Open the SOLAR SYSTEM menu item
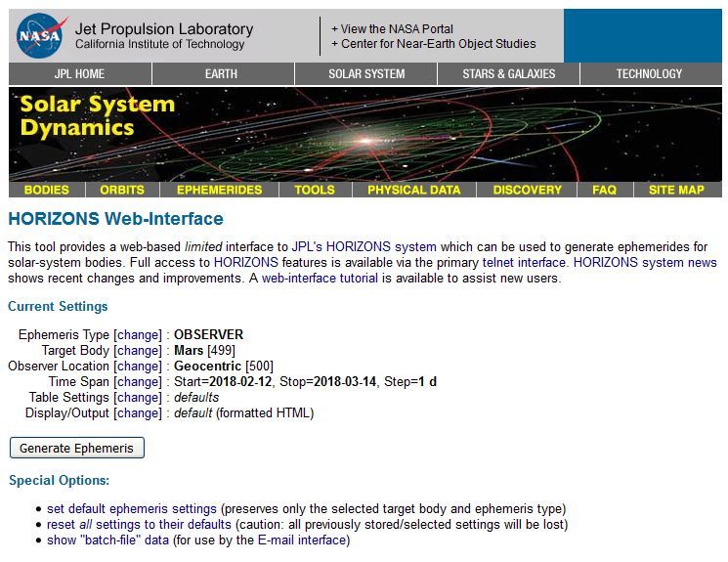 point(366,74)
